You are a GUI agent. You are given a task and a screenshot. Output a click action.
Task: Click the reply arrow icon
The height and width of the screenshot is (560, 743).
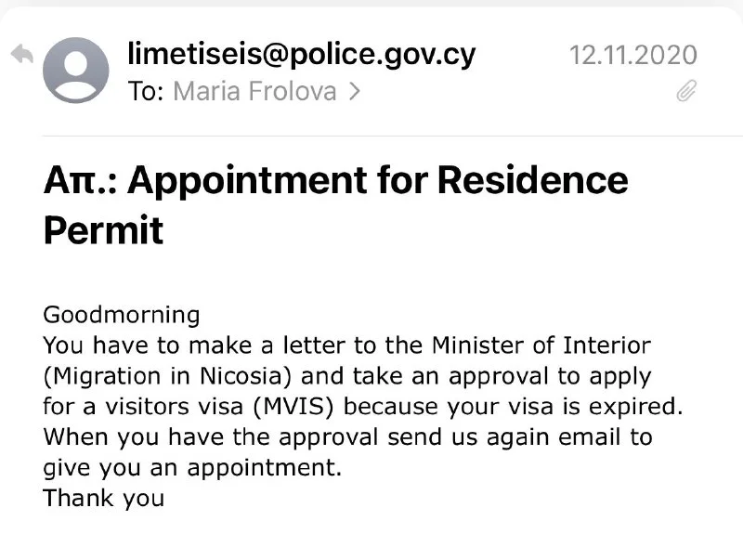tap(22, 55)
